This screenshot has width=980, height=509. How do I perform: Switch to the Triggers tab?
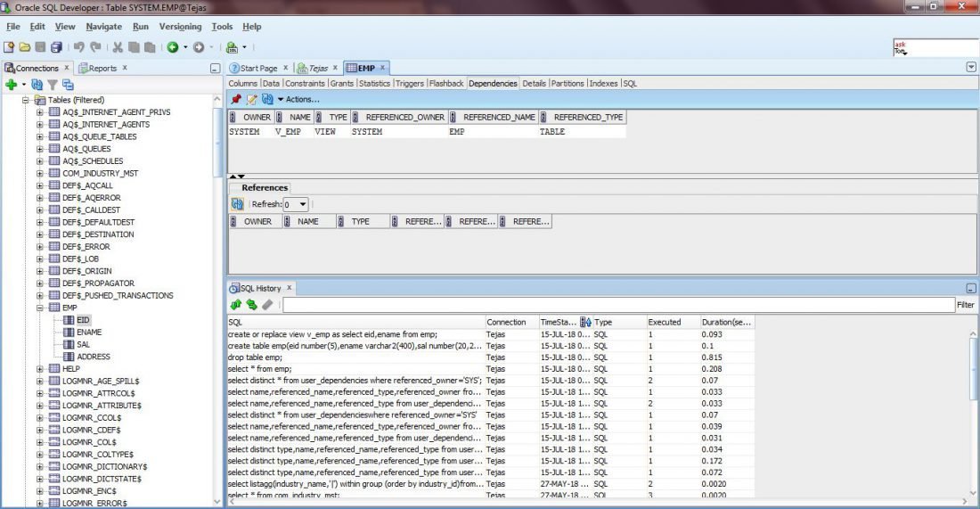[x=410, y=83]
